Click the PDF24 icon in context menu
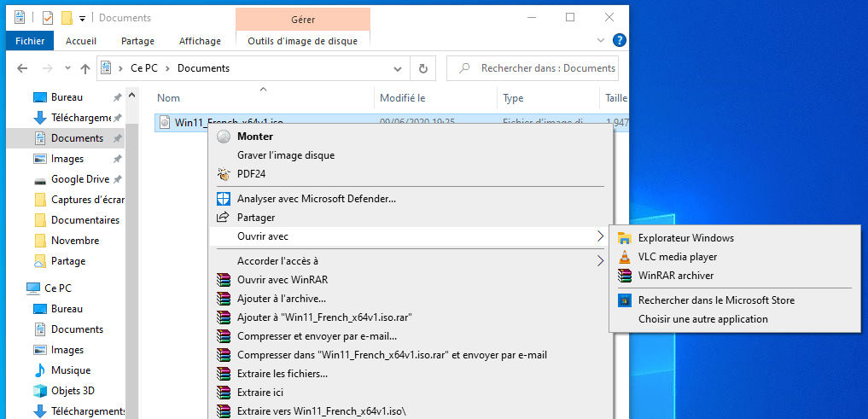This screenshot has width=868, height=419. pos(223,174)
